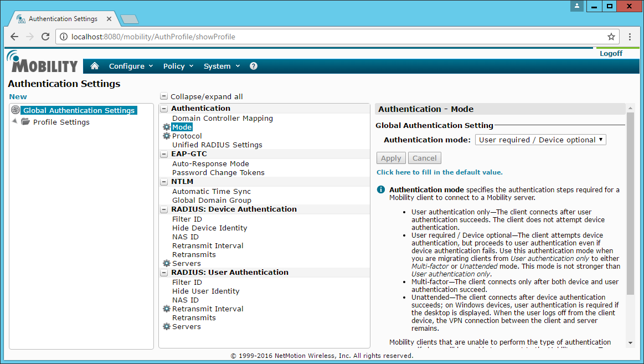Open the Chrome three-dot menu
This screenshot has height=364, width=644.
pos(630,37)
